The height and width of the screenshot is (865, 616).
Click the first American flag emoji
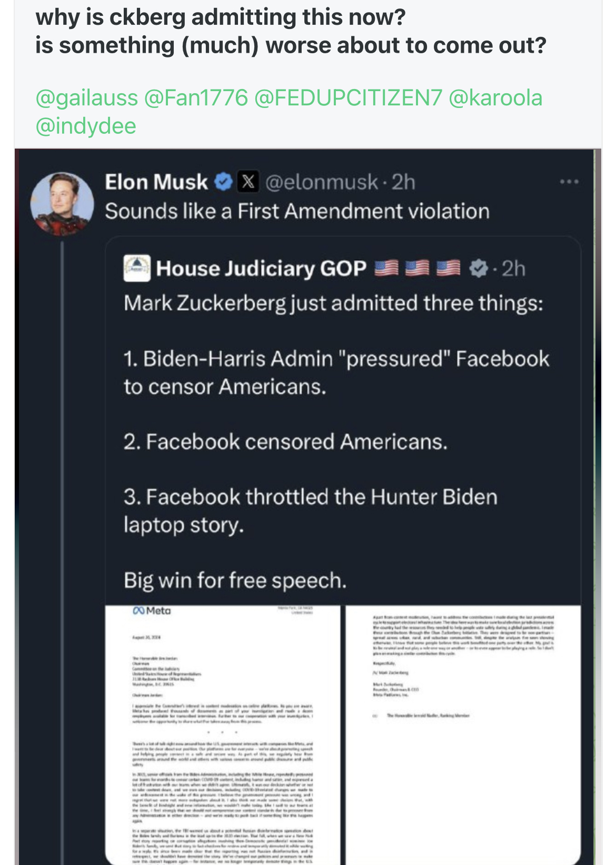[x=387, y=269]
